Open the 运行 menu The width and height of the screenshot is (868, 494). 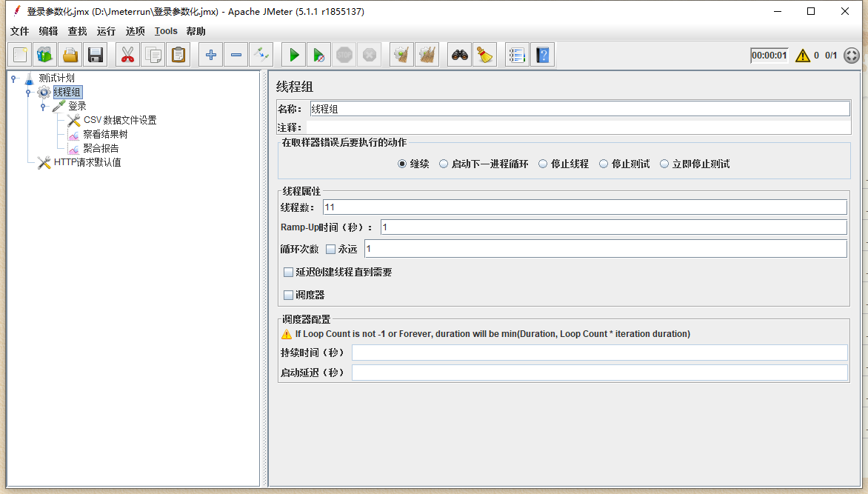[107, 31]
